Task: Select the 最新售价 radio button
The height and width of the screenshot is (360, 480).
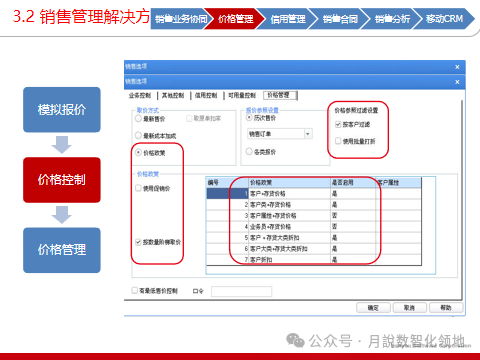Action: point(138,118)
